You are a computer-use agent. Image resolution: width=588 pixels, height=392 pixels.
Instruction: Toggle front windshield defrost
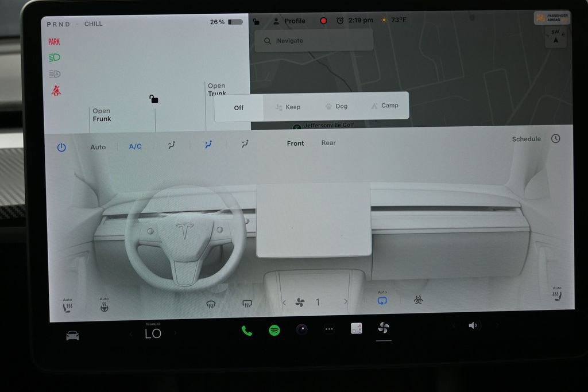(211, 304)
